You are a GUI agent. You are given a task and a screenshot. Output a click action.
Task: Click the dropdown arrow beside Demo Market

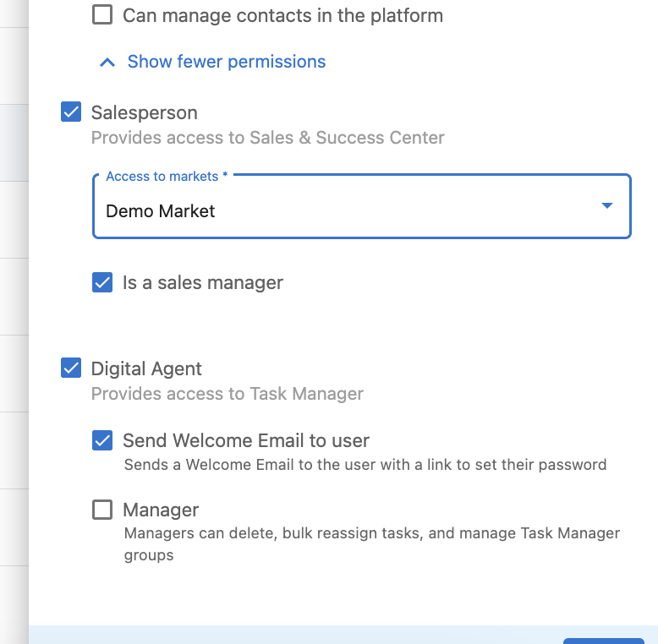click(606, 205)
